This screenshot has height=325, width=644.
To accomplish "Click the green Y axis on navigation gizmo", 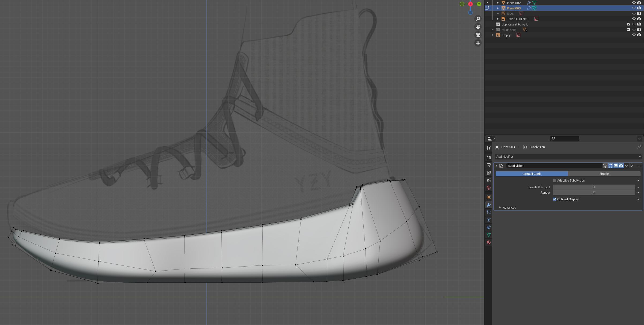I will point(479,4).
